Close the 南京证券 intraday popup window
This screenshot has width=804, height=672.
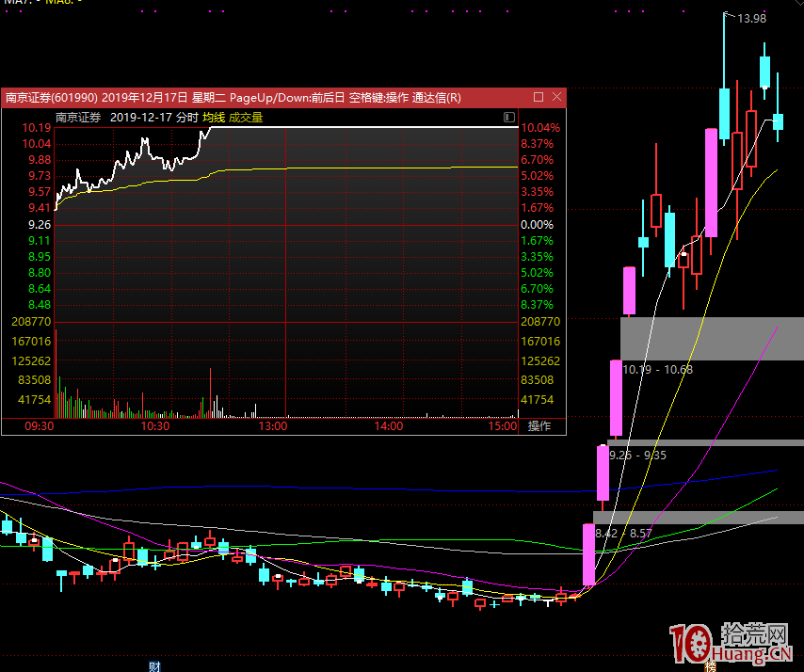point(556,97)
